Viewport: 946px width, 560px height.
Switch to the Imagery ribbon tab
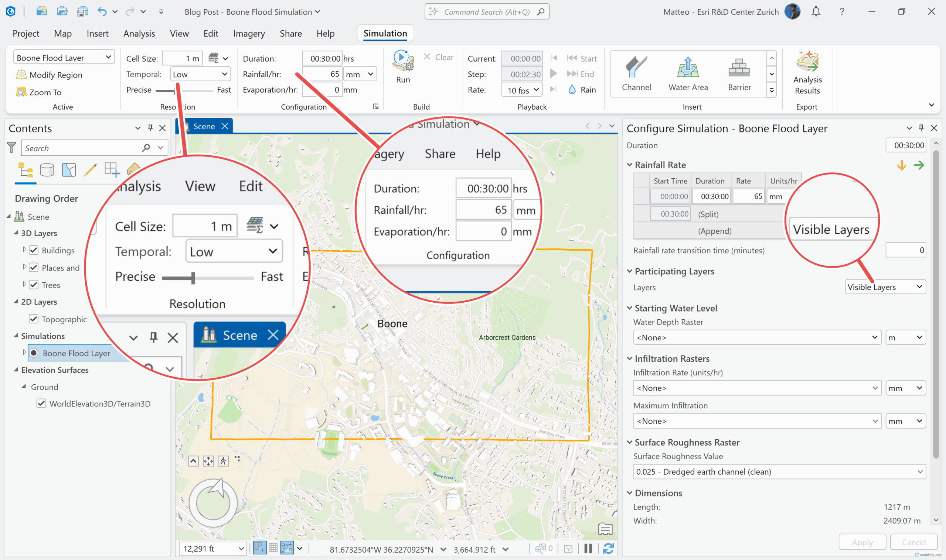tap(249, 34)
